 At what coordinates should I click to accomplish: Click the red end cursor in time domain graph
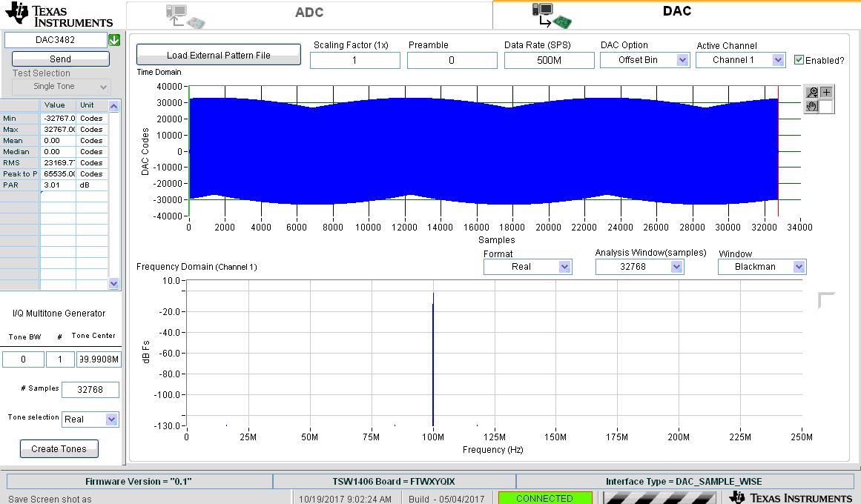coord(778,151)
